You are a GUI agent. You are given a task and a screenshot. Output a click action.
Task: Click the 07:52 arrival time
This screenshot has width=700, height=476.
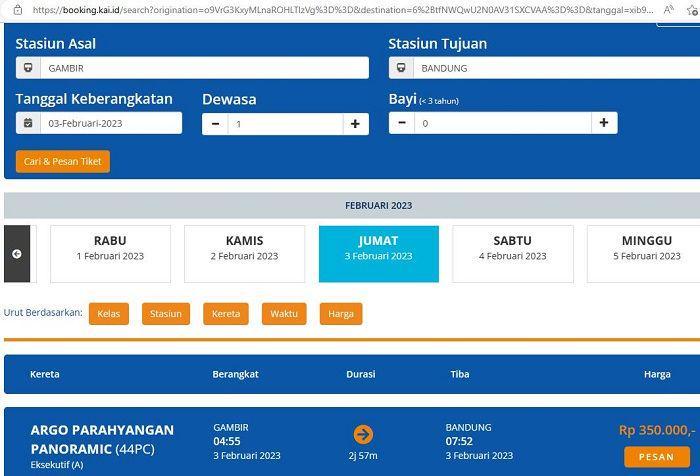tap(459, 441)
